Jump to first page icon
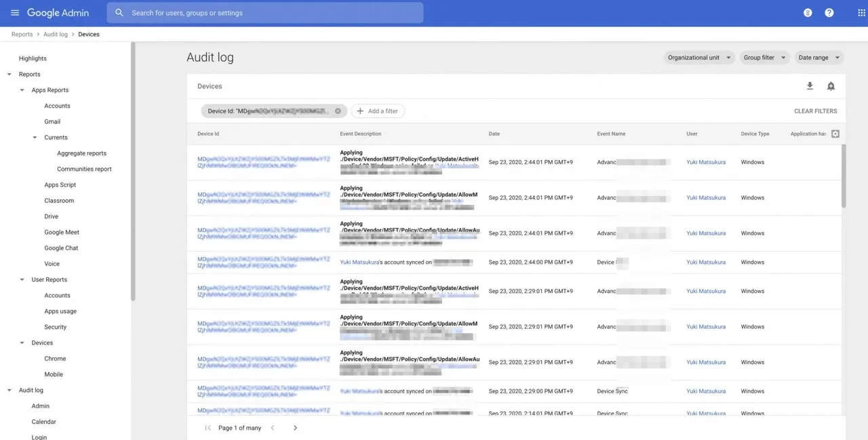Viewport: 868px width, 440px height. pos(208,428)
